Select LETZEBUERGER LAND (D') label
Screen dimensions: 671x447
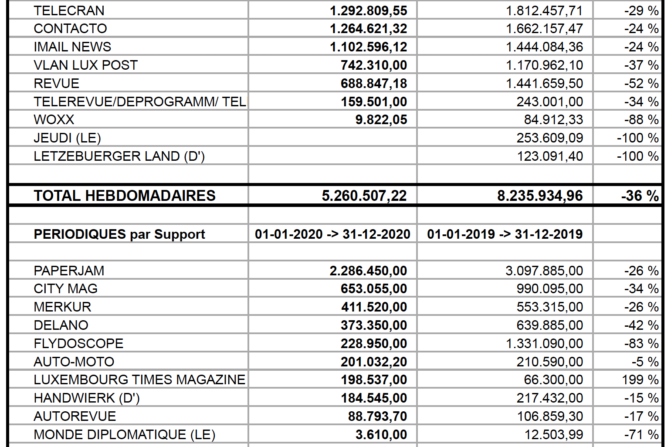119,157
